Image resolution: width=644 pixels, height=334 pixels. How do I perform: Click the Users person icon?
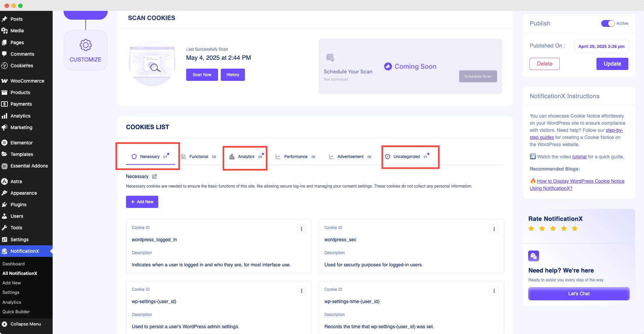[x=4, y=216]
